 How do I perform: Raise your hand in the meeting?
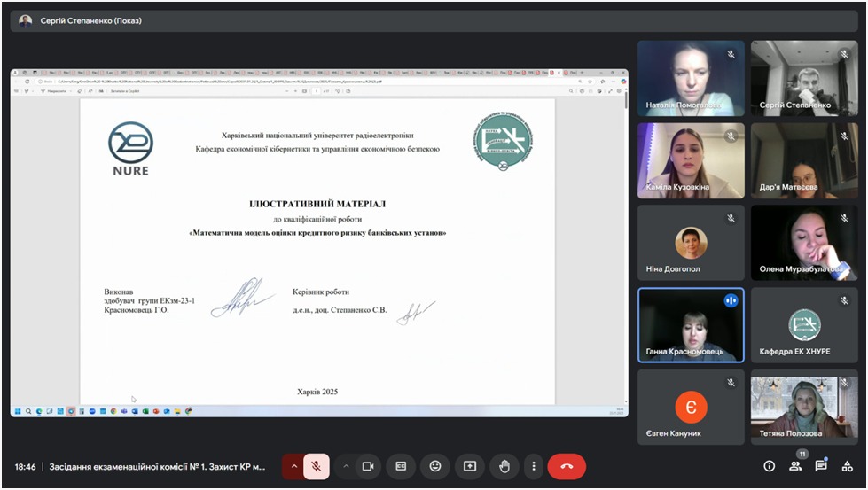[504, 466]
